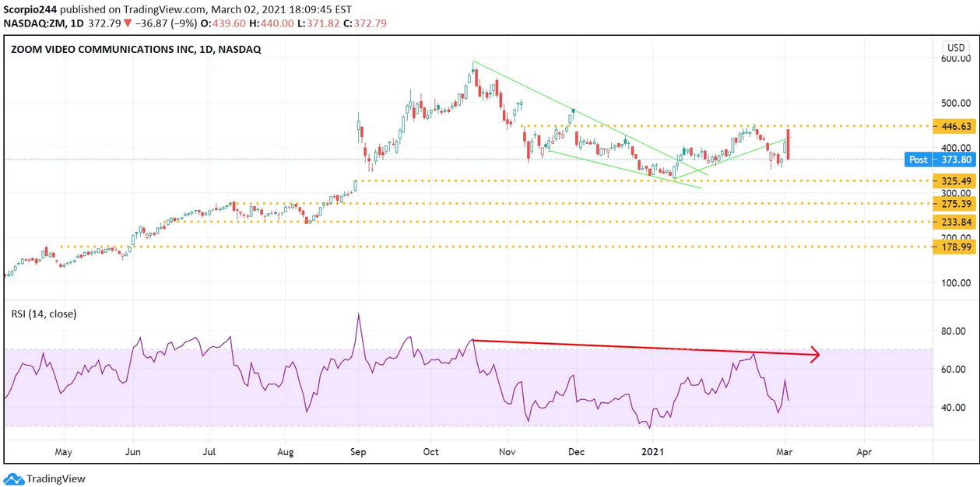This screenshot has height=487, width=980.
Task: Click the Jun label on time axis
Action: (x=133, y=451)
